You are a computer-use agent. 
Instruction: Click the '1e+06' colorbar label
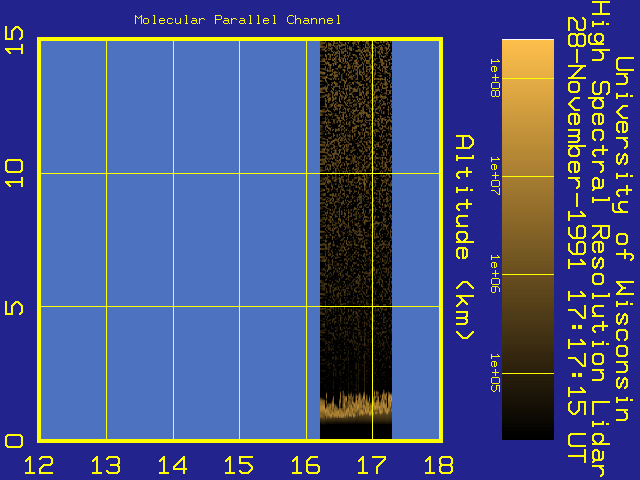(495, 274)
